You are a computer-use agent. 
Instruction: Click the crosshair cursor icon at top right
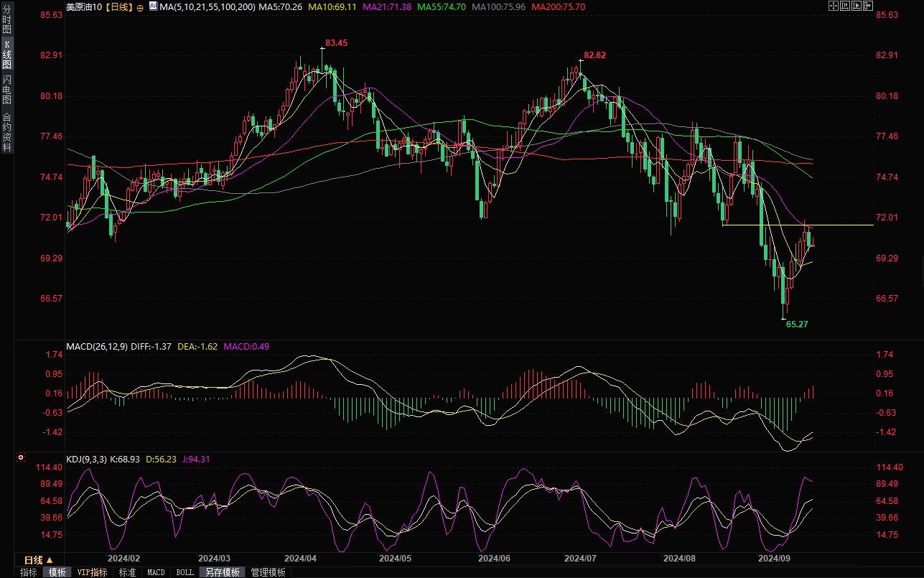[x=833, y=6]
